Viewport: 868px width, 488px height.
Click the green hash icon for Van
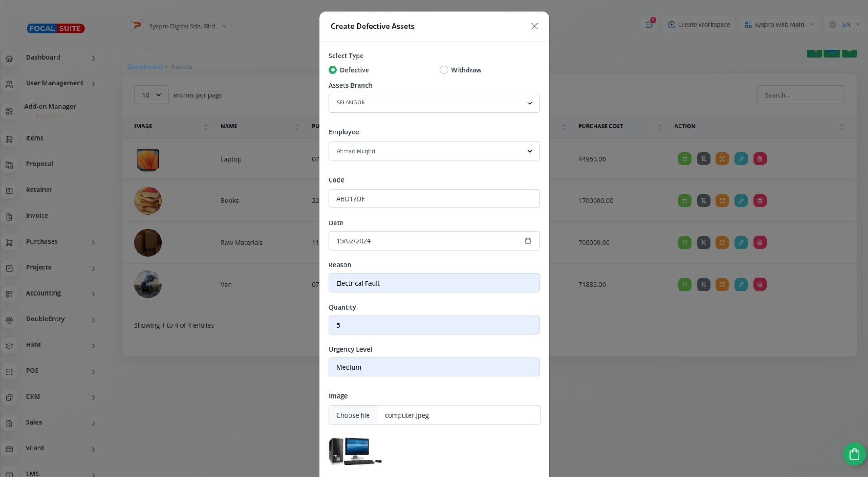(684, 285)
